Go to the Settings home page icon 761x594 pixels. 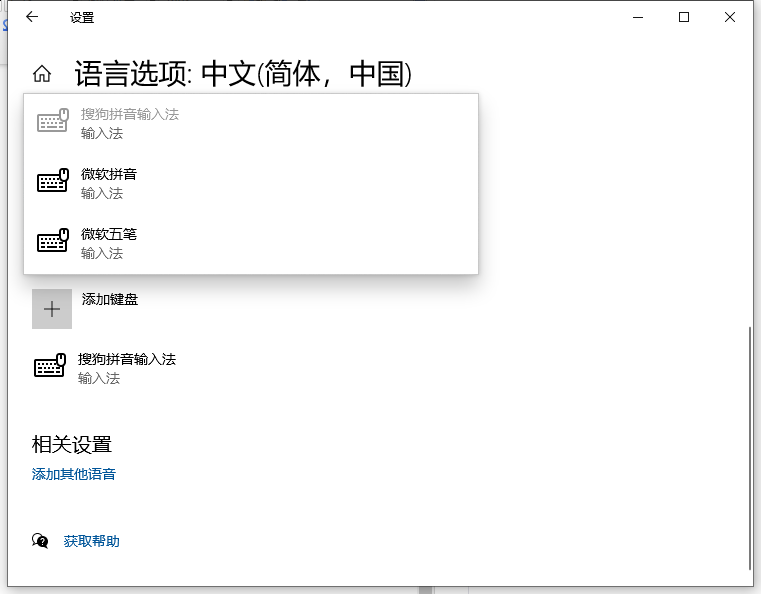click(42, 73)
